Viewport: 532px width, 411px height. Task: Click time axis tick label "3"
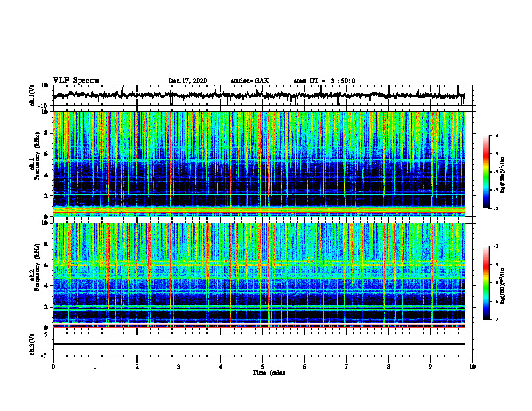(179, 367)
